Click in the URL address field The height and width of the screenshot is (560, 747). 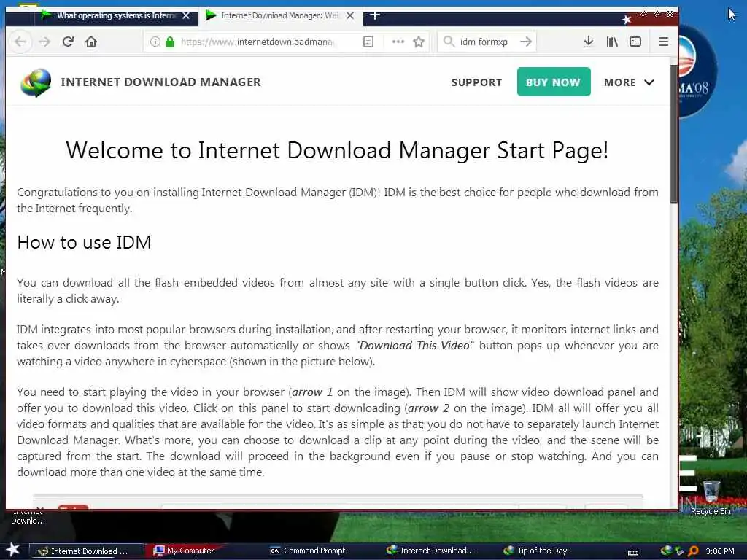pos(258,42)
